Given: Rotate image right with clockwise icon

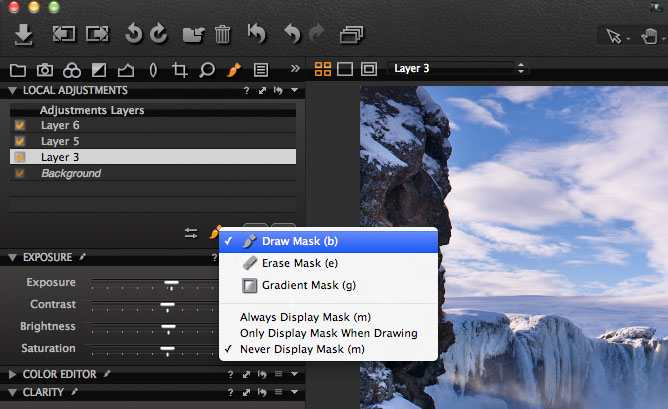Looking at the screenshot, I should click(159, 34).
